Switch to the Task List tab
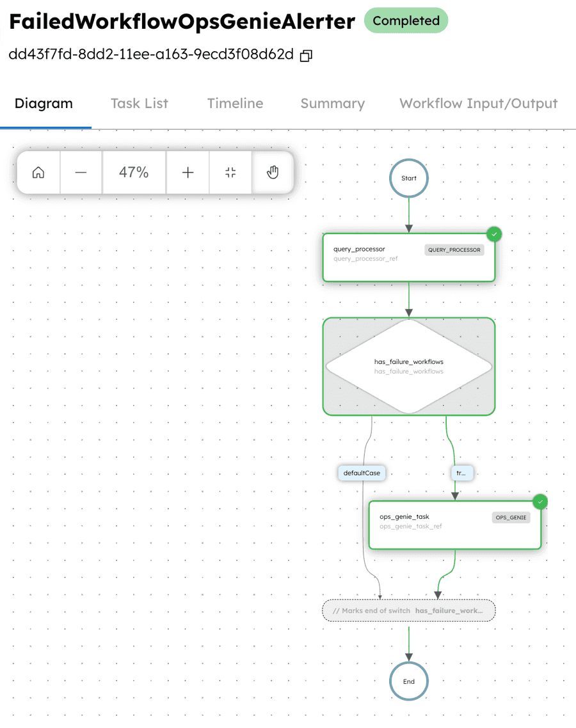Viewport: 576px width, 728px height. click(140, 104)
